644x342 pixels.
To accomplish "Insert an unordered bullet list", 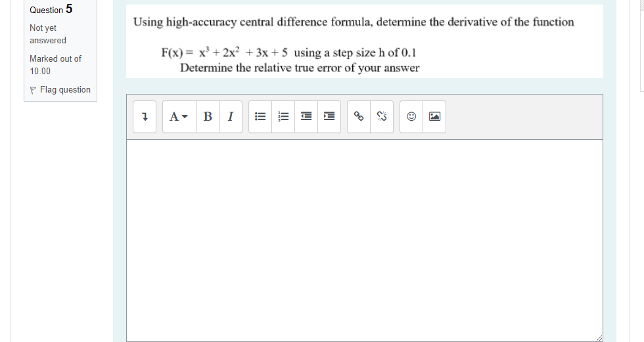I will 260,117.
